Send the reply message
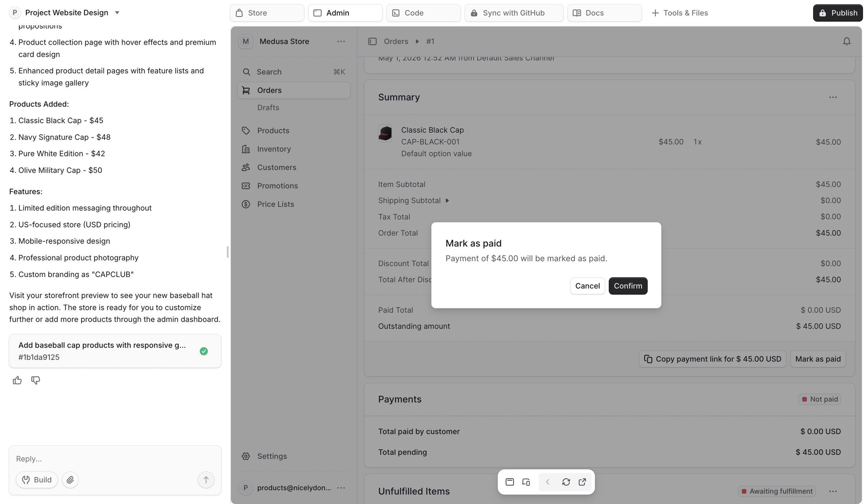867x504 pixels. coord(206,479)
